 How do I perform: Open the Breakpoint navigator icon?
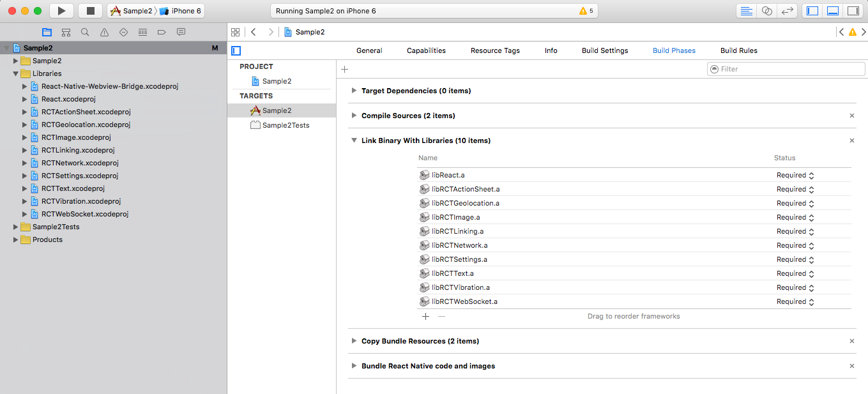click(x=162, y=33)
